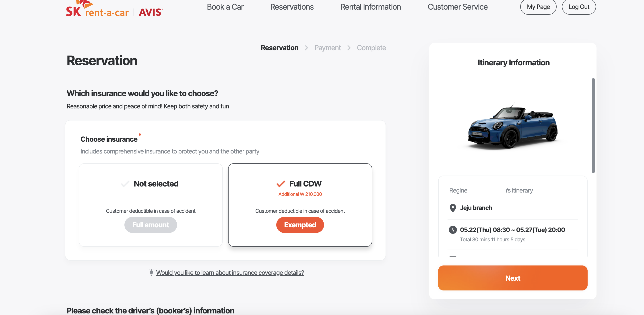The height and width of the screenshot is (315, 644).
Task: Click the itinerary panel scrollbar
Action: coord(593,125)
